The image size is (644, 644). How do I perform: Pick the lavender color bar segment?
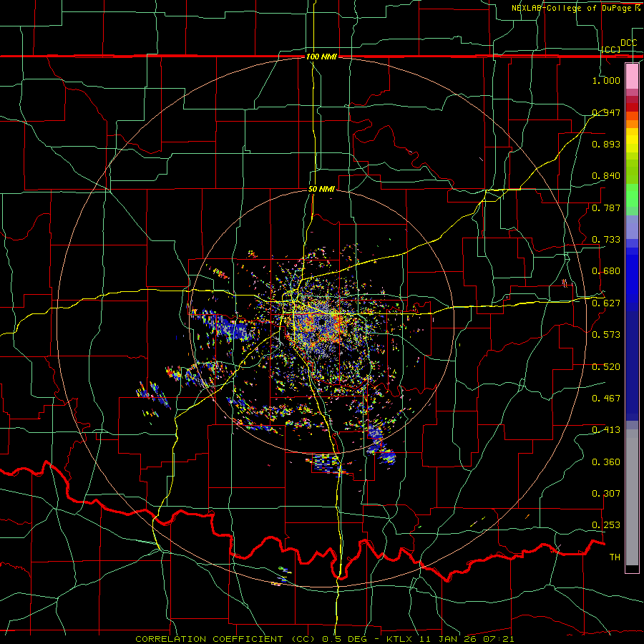(632, 227)
